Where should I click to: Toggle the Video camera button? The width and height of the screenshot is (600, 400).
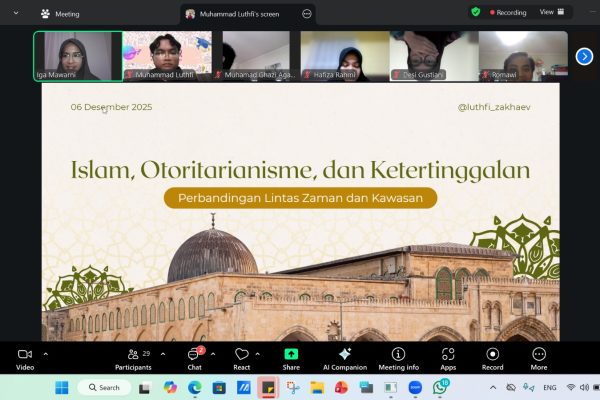(x=25, y=358)
